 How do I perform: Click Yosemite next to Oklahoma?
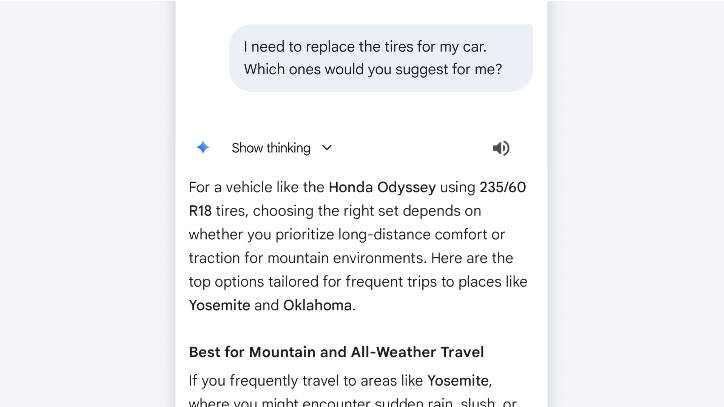coord(219,305)
